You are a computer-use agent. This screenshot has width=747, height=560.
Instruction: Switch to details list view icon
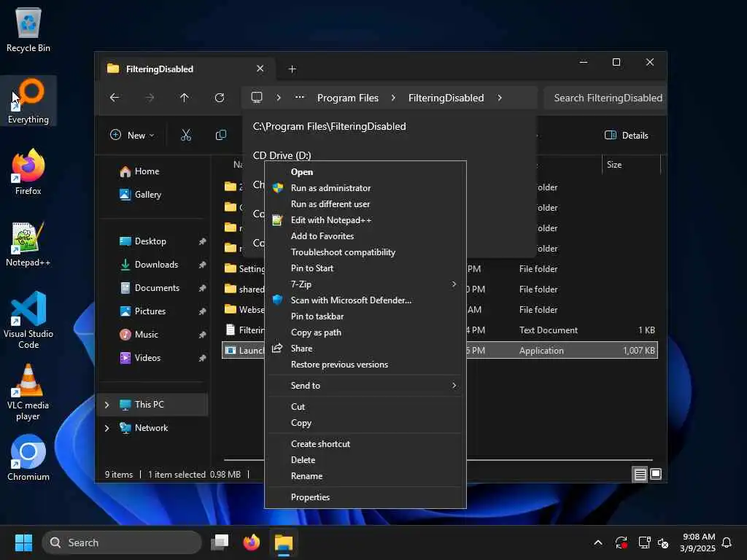(x=640, y=474)
